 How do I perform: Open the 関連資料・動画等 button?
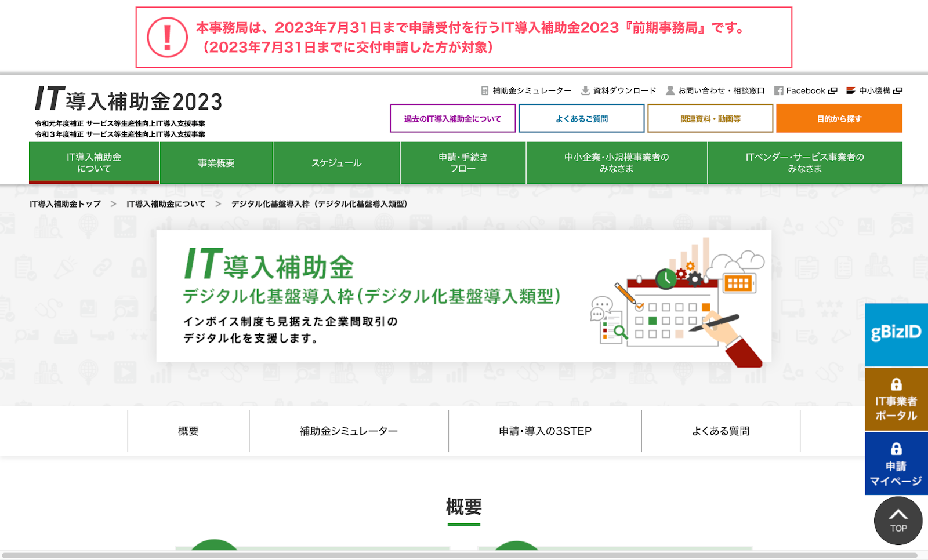[x=710, y=118]
